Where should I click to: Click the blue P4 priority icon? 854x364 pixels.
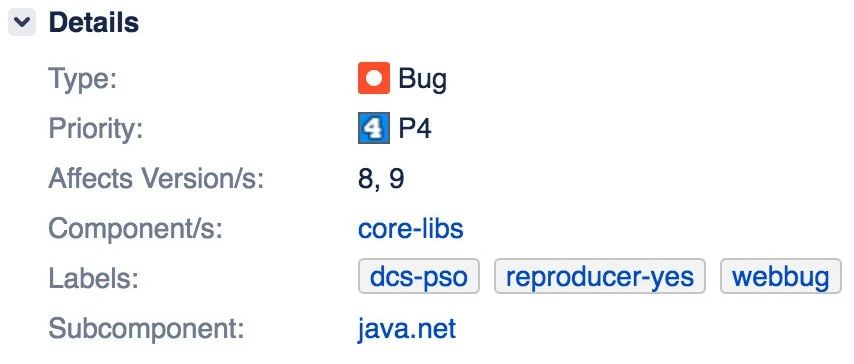(374, 128)
